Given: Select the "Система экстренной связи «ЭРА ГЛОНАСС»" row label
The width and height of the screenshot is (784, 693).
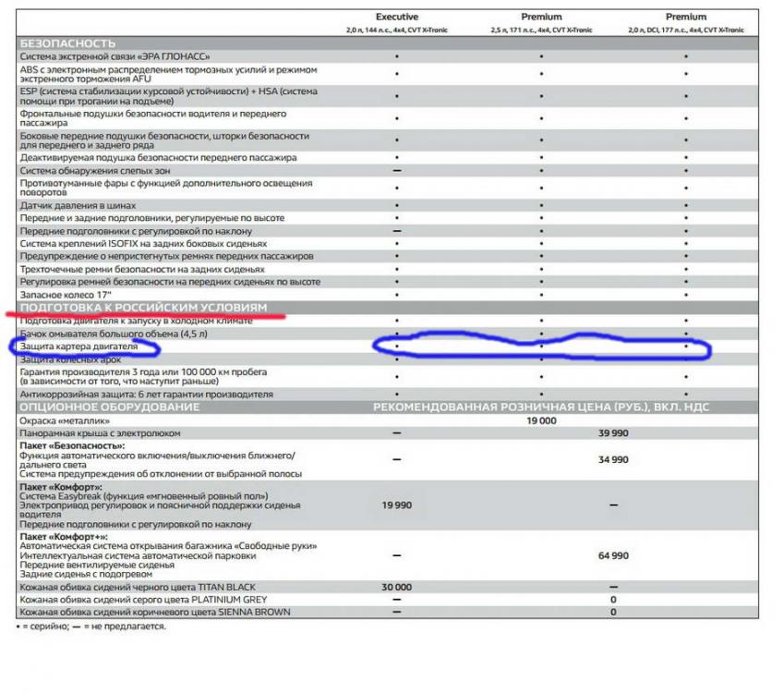Looking at the screenshot, I should click(x=115, y=56).
